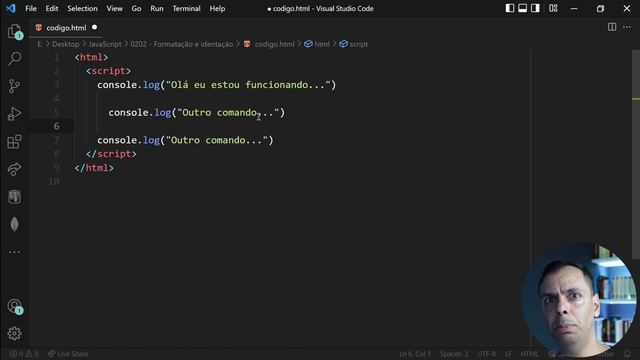Open notifications bell in status bar
The width and height of the screenshot is (640, 360).
pos(627,353)
